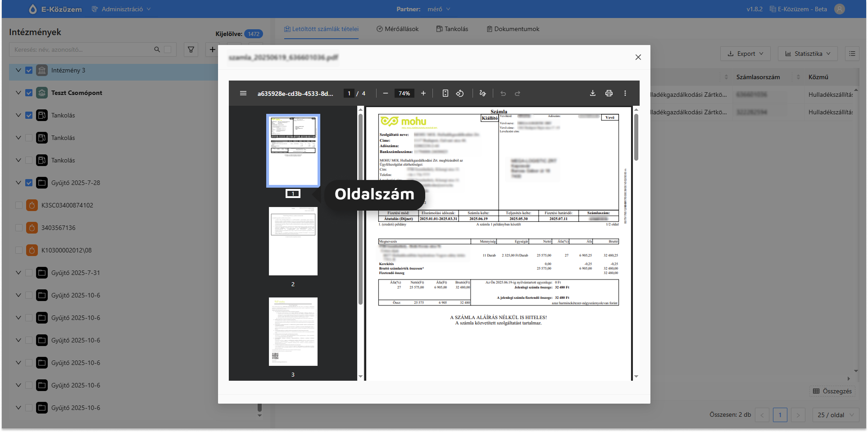Rotate the PDF document counterclockwise
Screen dimensions: 868x432
click(460, 93)
